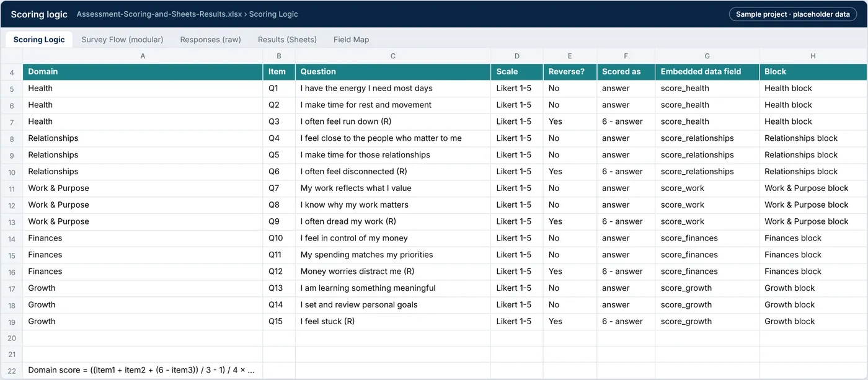Select score_finances cell in the Q12 row
The image size is (868, 380).
(707, 272)
